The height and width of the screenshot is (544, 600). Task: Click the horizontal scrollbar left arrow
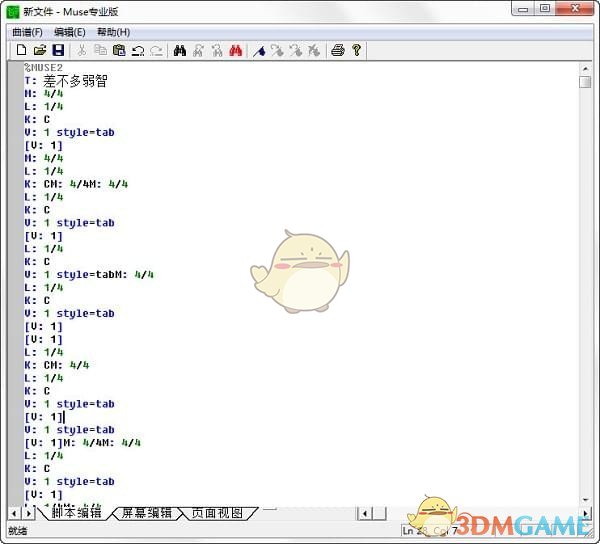[365, 513]
